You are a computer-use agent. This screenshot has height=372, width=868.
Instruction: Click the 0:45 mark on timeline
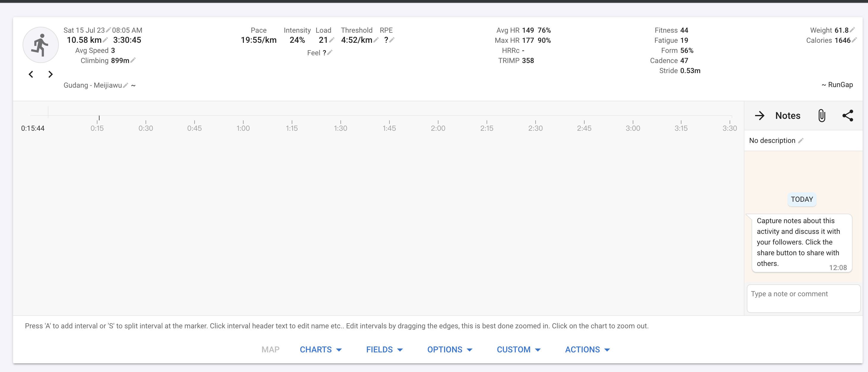(x=195, y=128)
